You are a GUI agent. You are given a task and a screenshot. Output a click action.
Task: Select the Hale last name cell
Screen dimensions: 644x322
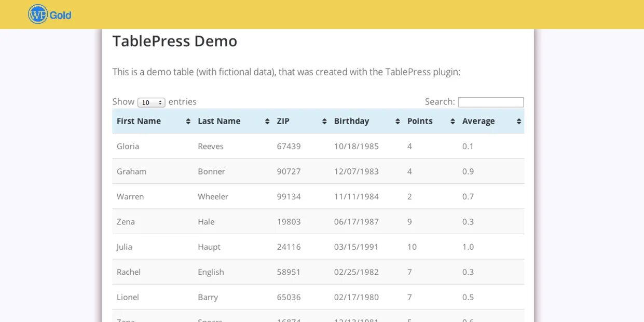(x=206, y=222)
